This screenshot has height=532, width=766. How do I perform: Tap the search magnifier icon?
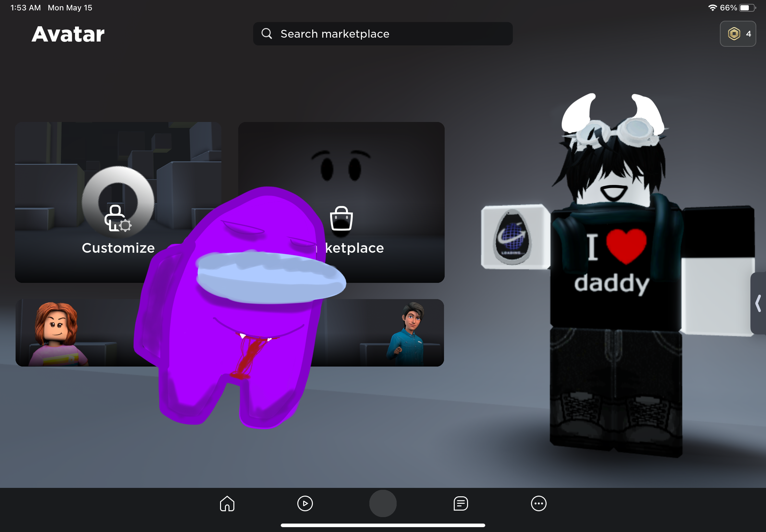point(266,34)
